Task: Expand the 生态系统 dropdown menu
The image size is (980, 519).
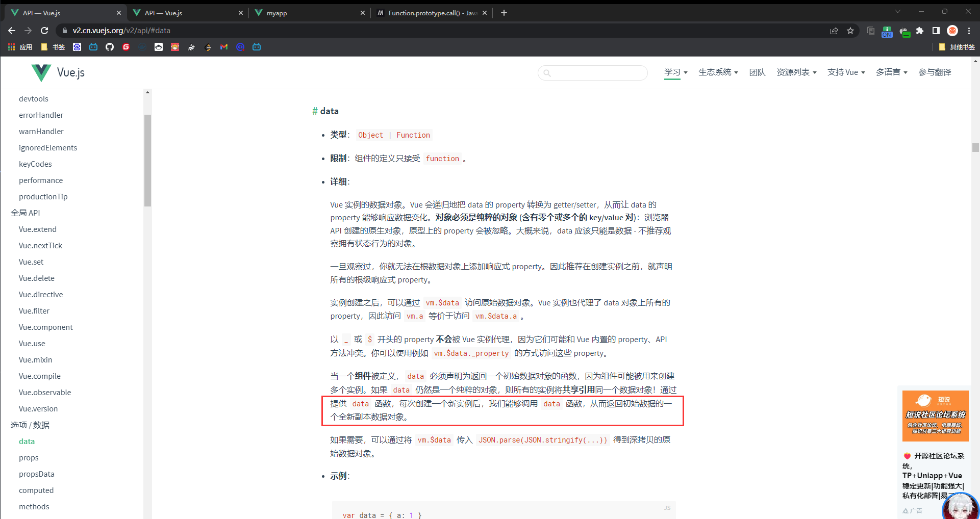Action: 718,72
